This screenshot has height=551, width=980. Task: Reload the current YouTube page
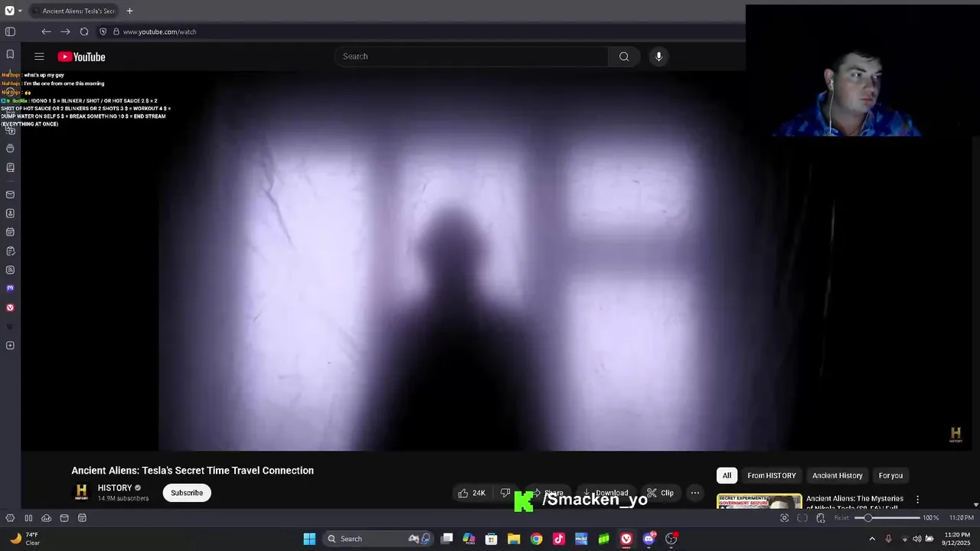coord(84,31)
